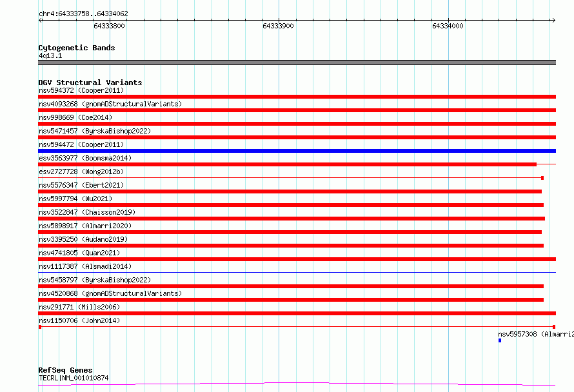Open nsv5997794 (Wu2021) variant
574x392 pixels.
point(75,199)
